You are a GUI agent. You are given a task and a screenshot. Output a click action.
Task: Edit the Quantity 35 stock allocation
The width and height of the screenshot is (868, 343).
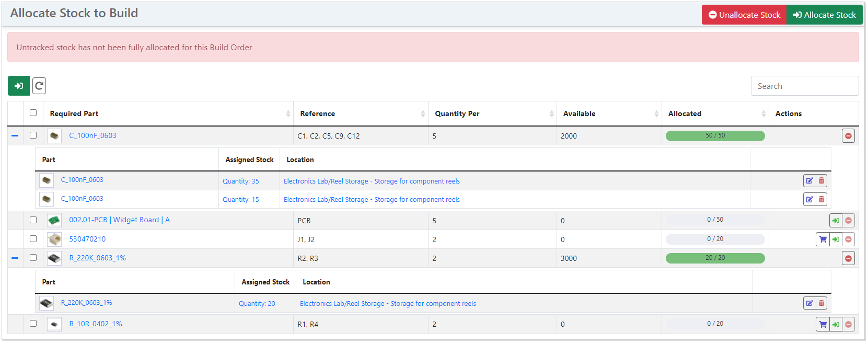pyautogui.click(x=809, y=181)
